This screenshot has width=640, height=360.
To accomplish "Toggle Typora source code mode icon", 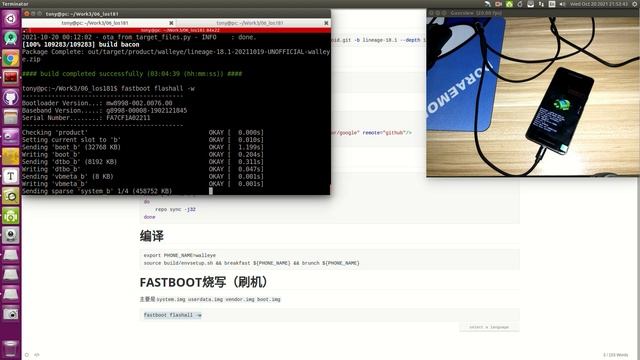I will point(37,355).
